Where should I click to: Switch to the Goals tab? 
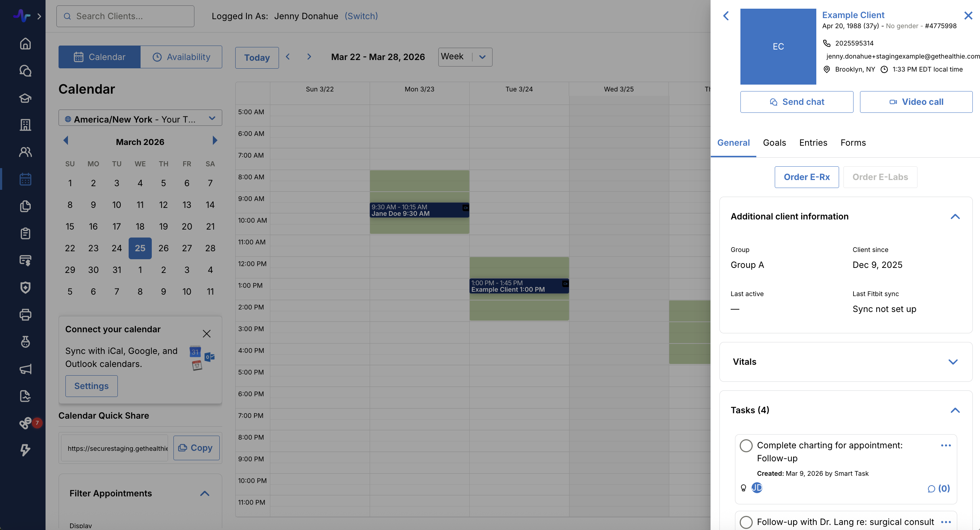pyautogui.click(x=774, y=143)
